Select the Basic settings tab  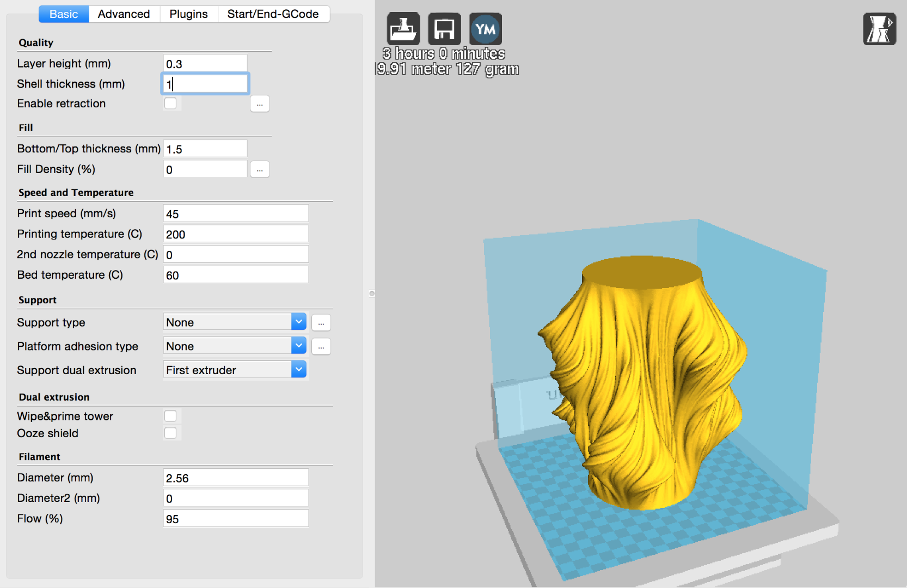(64, 14)
